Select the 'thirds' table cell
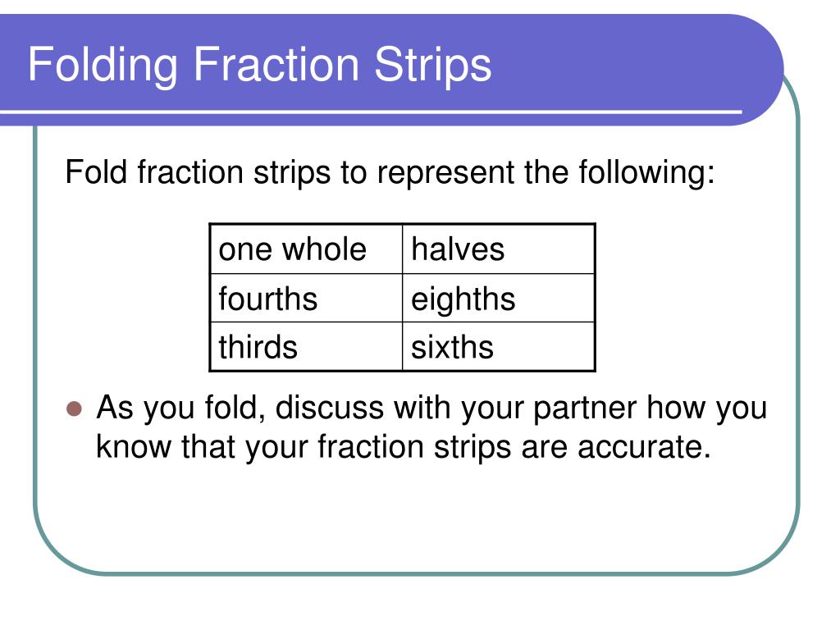Viewport: 840px width, 630px height. pos(306,347)
